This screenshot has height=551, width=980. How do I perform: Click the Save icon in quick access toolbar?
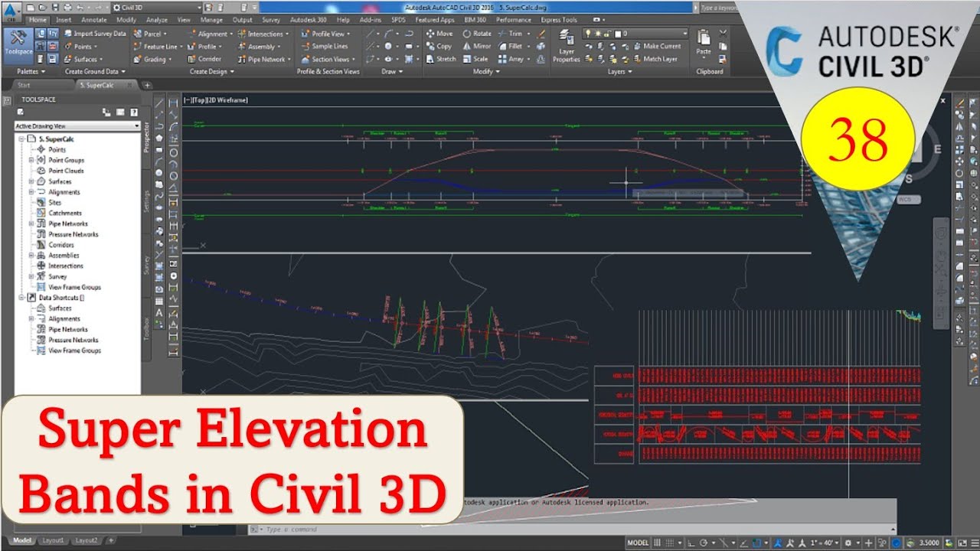coord(54,7)
